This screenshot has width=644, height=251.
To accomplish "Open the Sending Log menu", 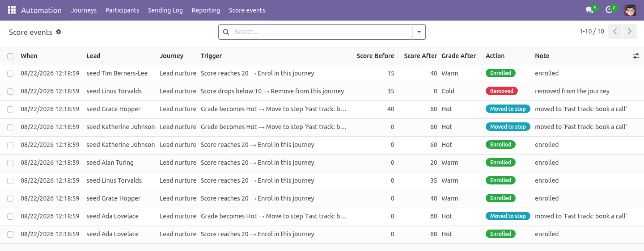I will pos(165,10).
